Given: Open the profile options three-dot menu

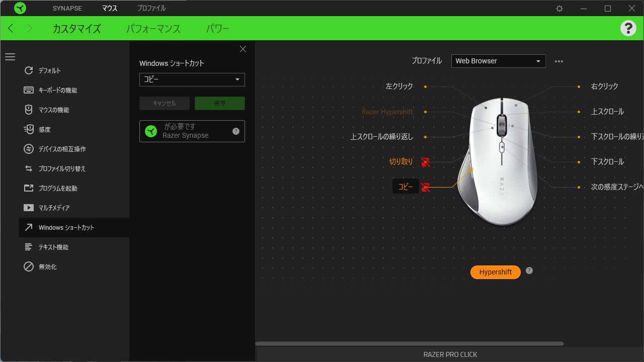Looking at the screenshot, I should point(559,61).
